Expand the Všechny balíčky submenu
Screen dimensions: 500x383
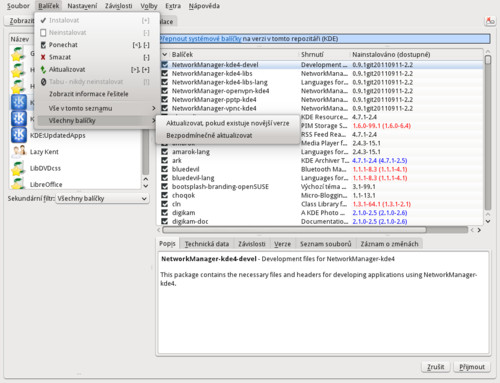point(97,121)
